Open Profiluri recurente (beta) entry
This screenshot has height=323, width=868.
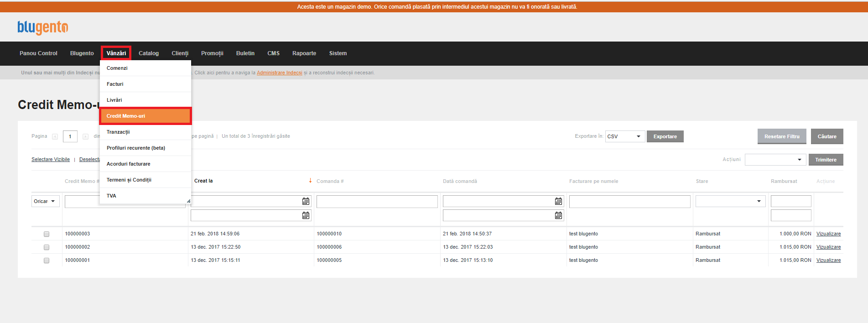pos(146,148)
